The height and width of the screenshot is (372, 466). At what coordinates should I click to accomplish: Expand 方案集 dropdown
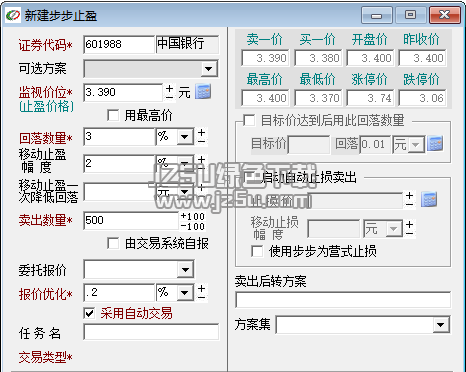click(x=441, y=324)
